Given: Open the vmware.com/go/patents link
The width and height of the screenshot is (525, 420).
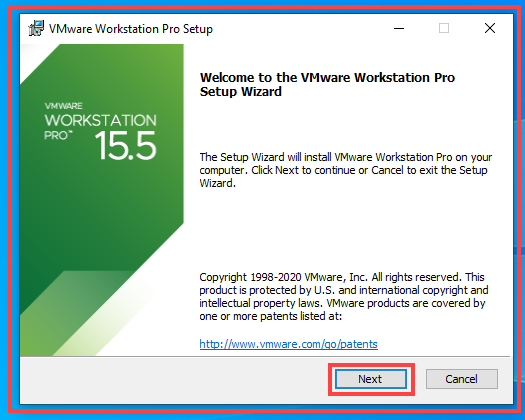Looking at the screenshot, I should click(288, 344).
